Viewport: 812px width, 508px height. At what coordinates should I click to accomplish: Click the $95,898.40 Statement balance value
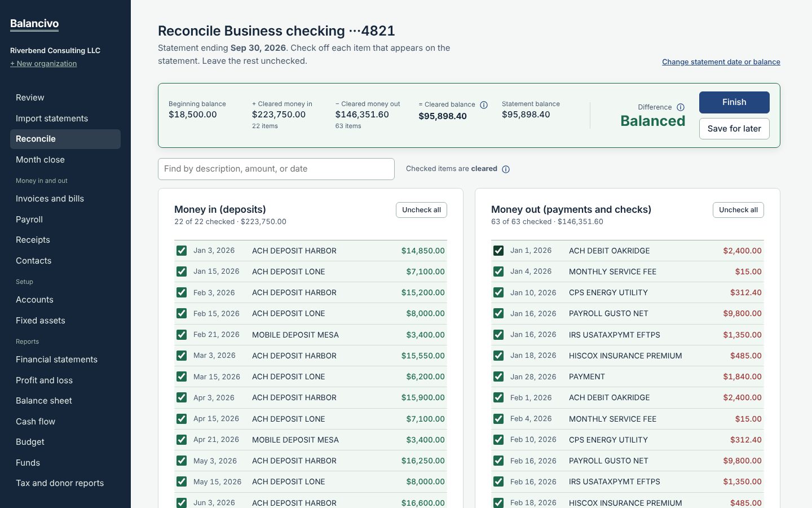coord(526,115)
